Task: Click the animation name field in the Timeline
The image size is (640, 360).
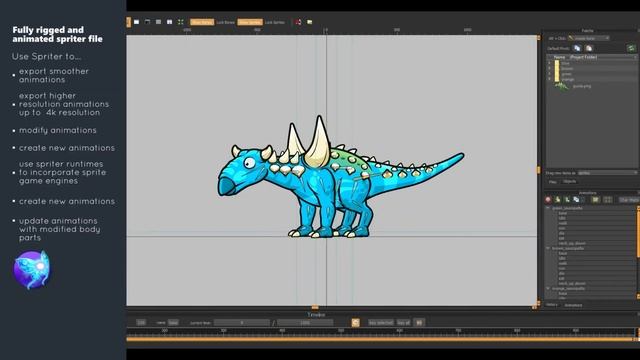Action: point(173,322)
